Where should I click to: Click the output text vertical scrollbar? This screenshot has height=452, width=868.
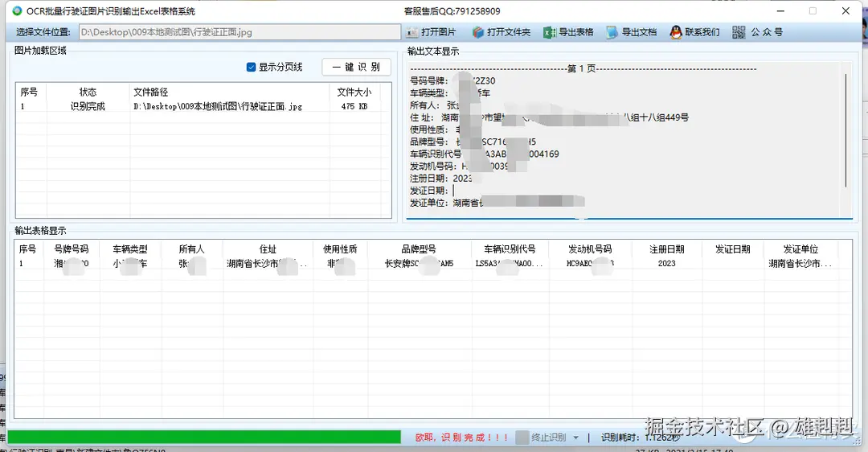coord(845,130)
